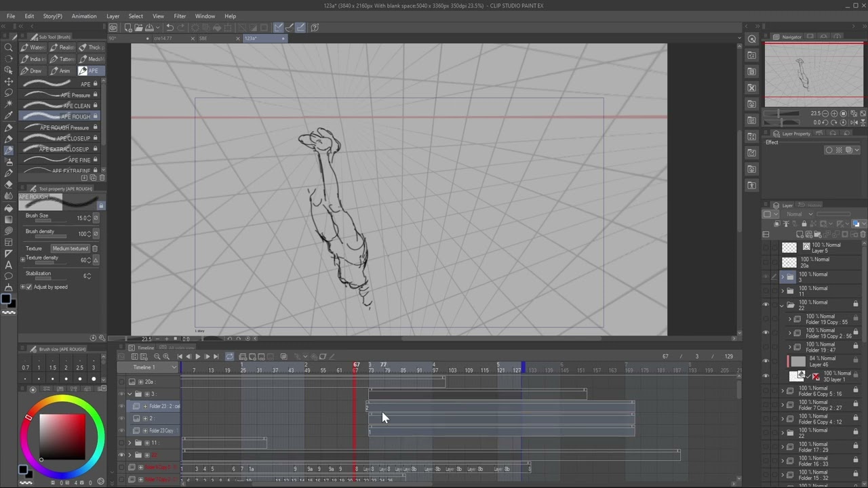Click the Save icon in command bar

[x=149, y=28]
